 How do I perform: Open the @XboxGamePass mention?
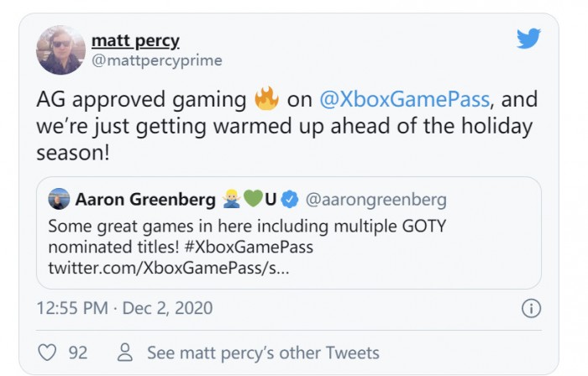pyautogui.click(x=405, y=99)
